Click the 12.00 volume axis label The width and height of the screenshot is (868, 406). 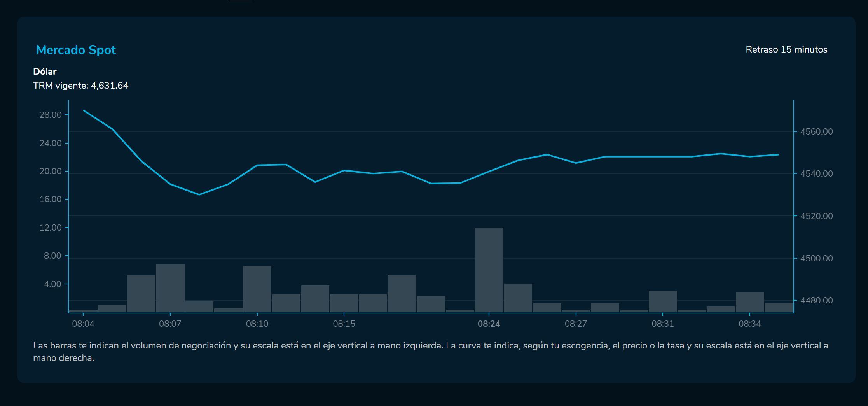click(51, 227)
